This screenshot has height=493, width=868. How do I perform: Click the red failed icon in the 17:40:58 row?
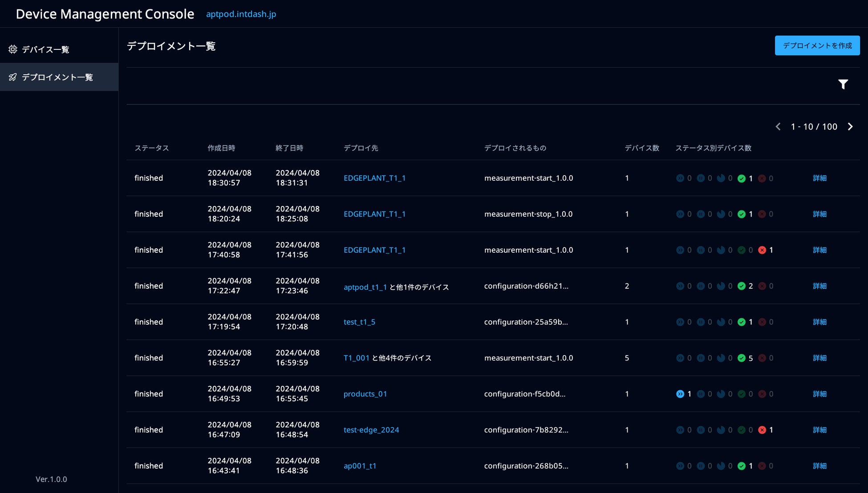point(762,250)
